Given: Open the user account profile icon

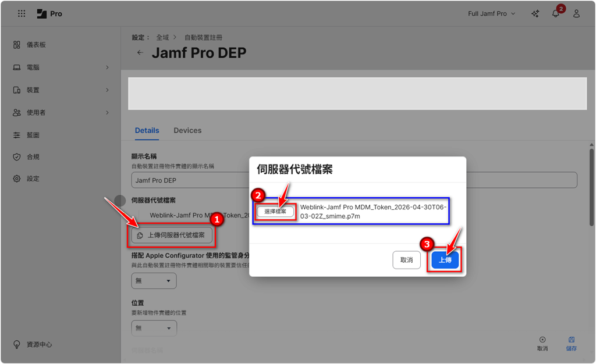Looking at the screenshot, I should coord(576,13).
